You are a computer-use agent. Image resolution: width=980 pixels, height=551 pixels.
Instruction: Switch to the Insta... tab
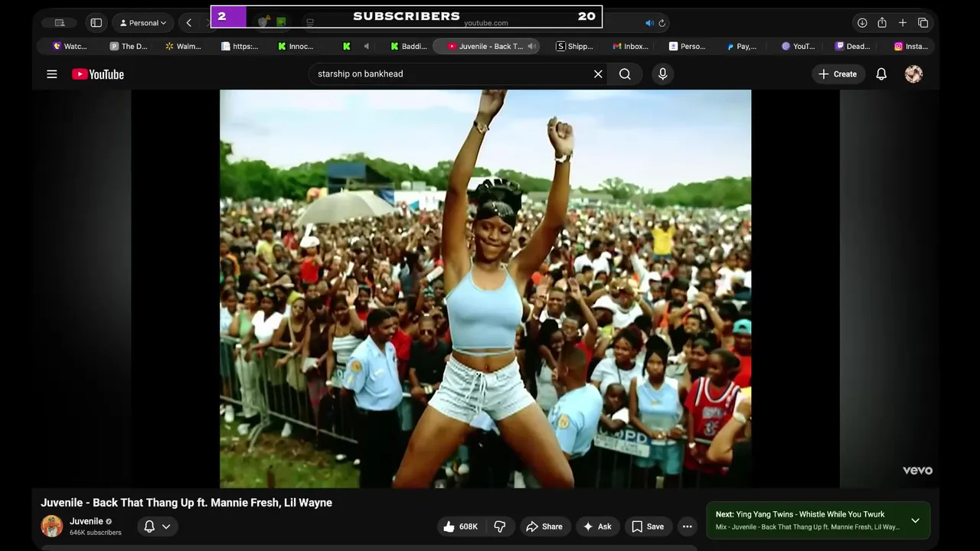tap(911, 47)
